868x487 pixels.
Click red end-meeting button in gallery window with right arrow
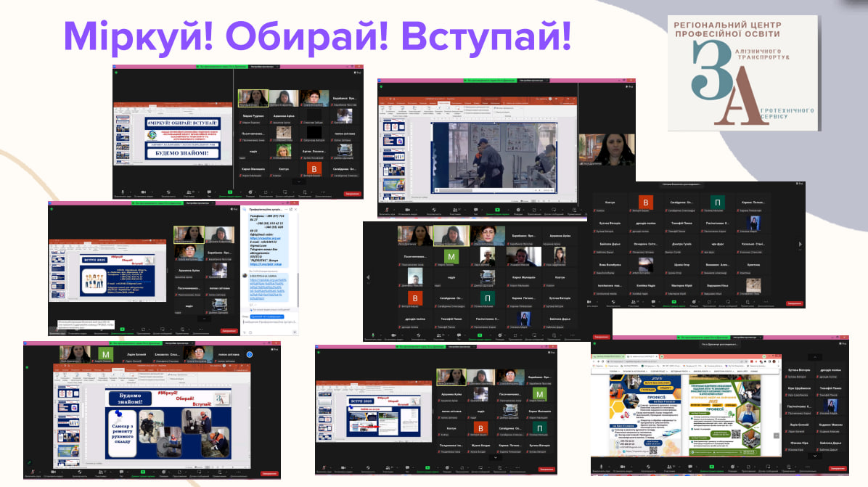pos(795,304)
